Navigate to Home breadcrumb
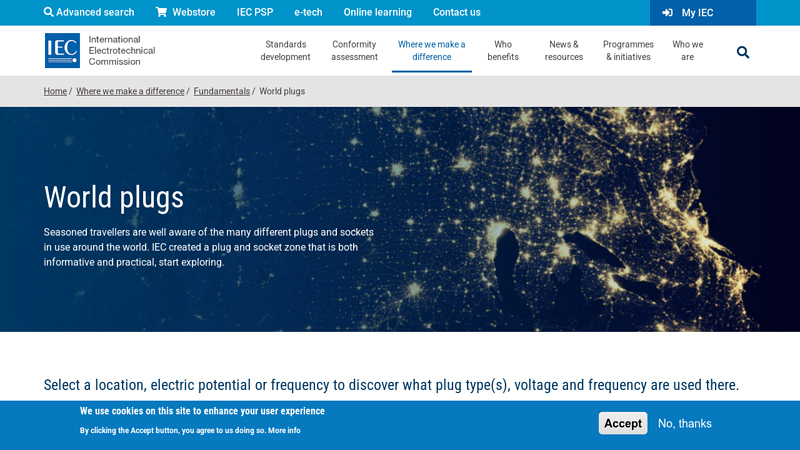This screenshot has width=800, height=450. tap(55, 91)
